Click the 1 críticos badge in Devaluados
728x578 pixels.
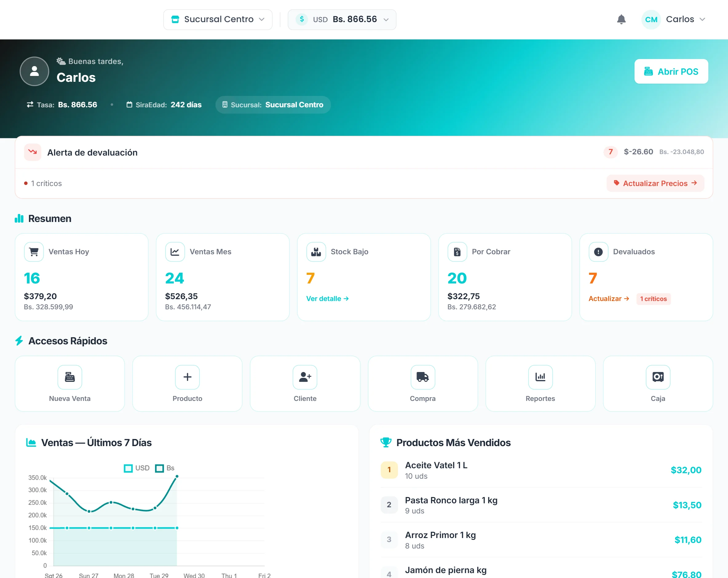click(653, 299)
